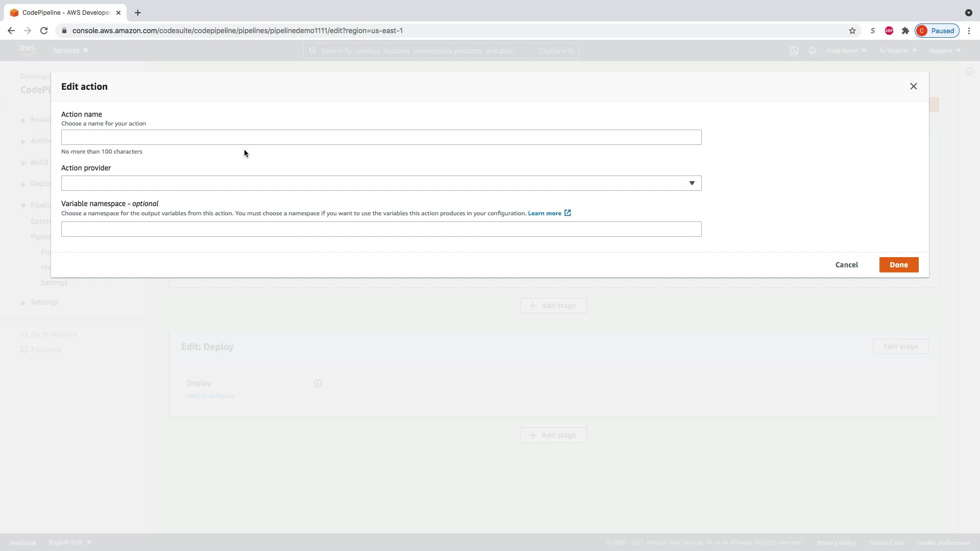Open Chrome three-dot menu
This screenshot has height=551, width=980.
pyautogui.click(x=969, y=31)
